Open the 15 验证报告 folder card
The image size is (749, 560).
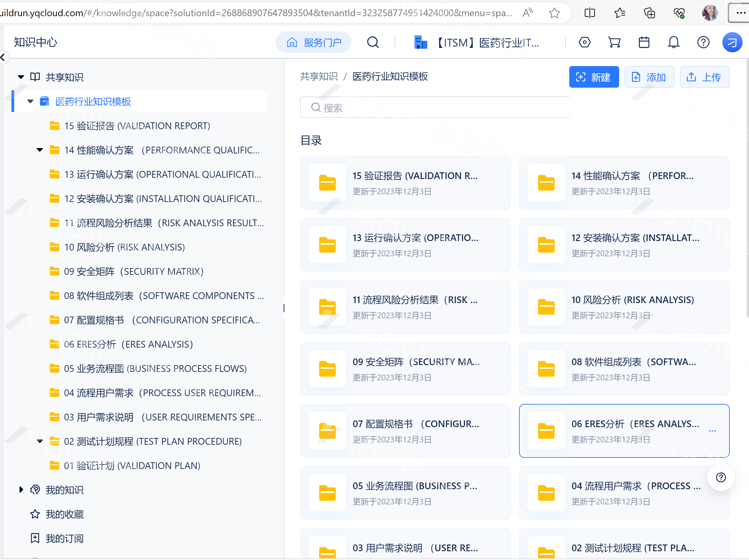tap(405, 183)
